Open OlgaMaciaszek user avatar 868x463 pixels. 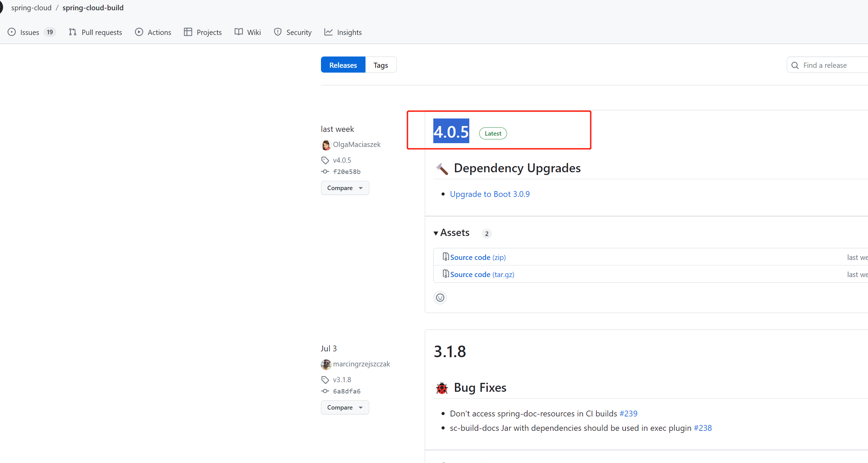click(x=326, y=145)
